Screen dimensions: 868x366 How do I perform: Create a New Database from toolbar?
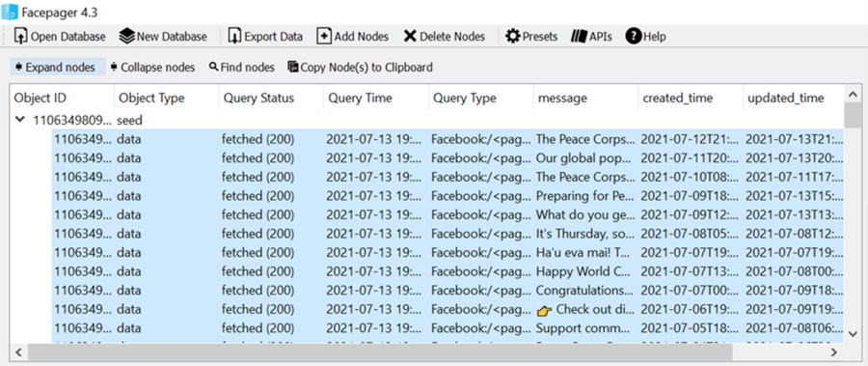(127, 37)
